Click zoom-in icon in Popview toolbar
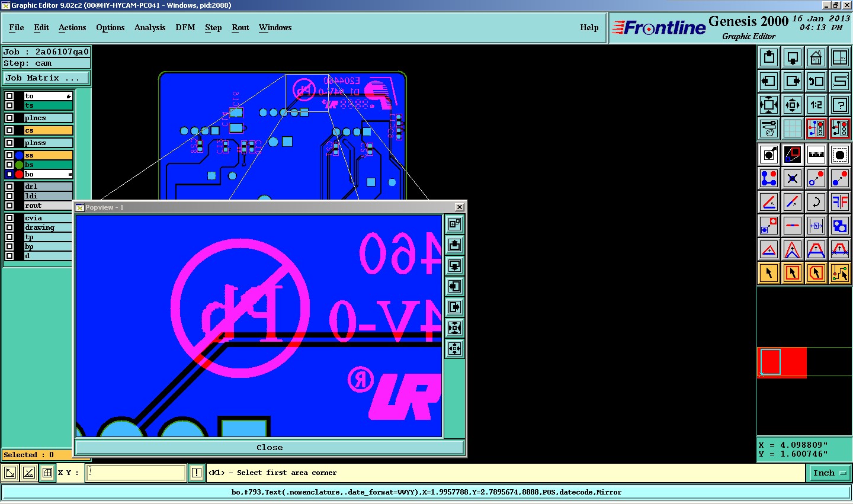Screen dimensions: 853x504 (454, 328)
